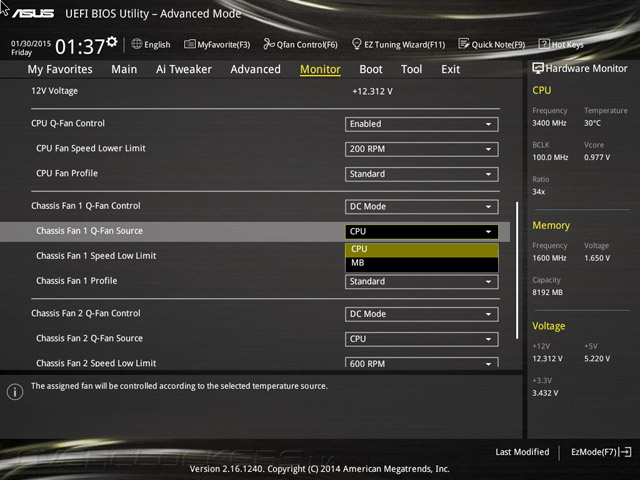Select the 12V Voltage row label
Screen dimensions: 640x480
click(x=54, y=91)
